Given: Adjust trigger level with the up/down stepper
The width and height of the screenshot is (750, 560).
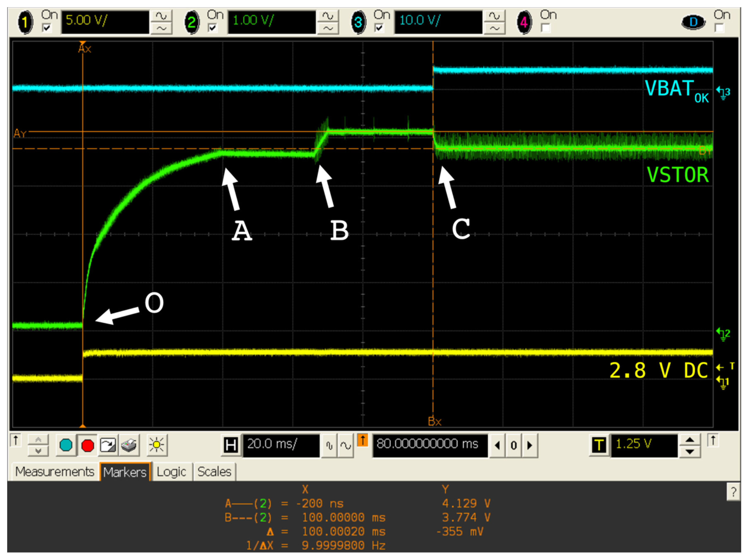Looking at the screenshot, I should [x=690, y=445].
